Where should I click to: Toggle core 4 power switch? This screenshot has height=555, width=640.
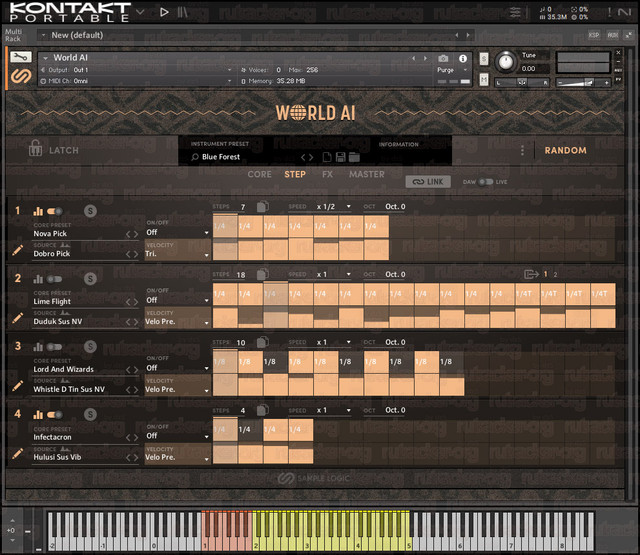(x=54, y=415)
